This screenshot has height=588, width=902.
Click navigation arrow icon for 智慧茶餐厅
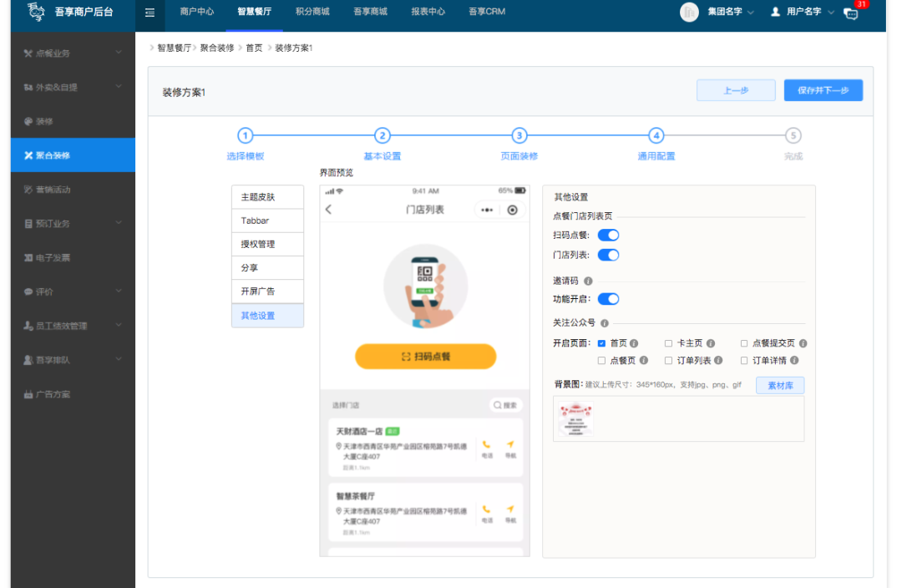coord(509,509)
